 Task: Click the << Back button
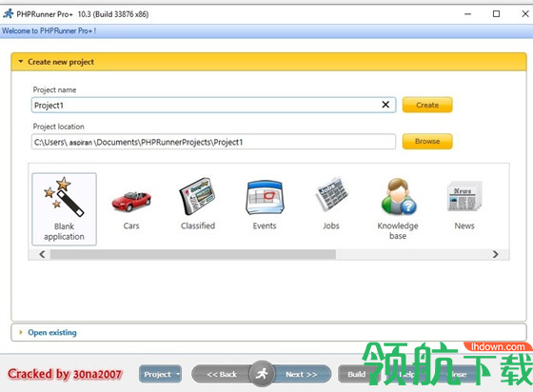222,374
